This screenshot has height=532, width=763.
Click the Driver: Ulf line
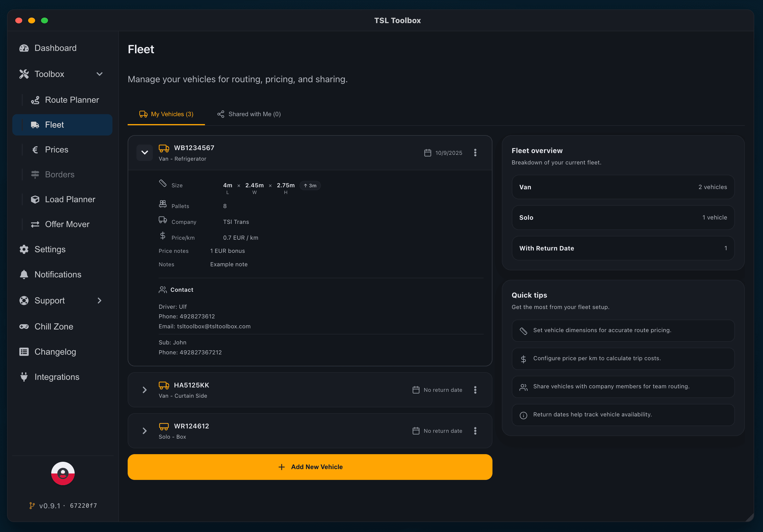point(172,306)
